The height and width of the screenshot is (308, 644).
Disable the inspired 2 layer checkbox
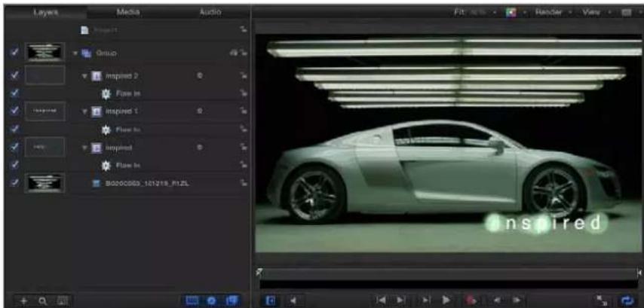point(14,75)
